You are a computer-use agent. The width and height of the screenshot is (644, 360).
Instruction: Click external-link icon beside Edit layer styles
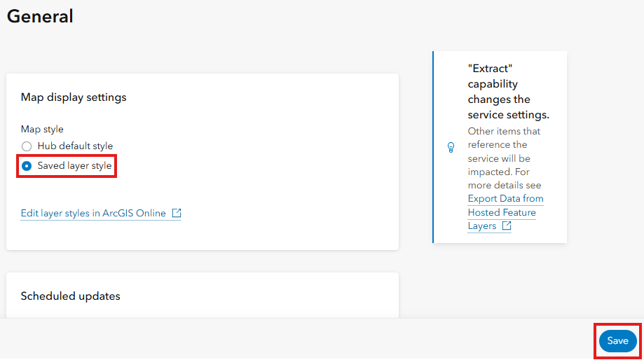(177, 213)
